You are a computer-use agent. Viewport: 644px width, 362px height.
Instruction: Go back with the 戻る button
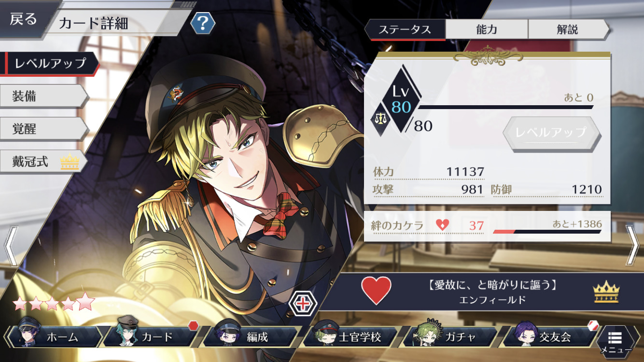coord(24,20)
